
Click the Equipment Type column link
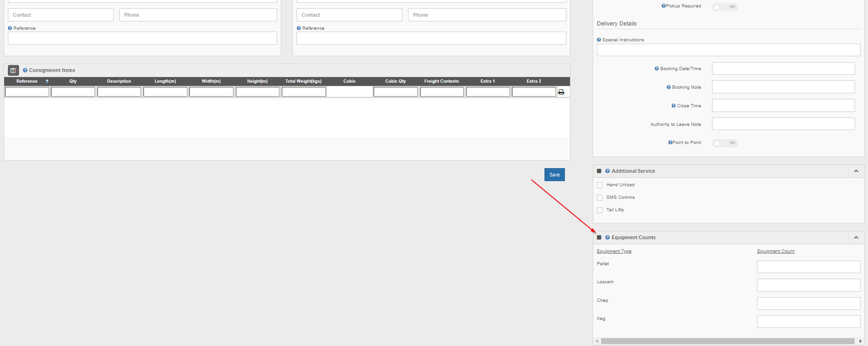[614, 251]
